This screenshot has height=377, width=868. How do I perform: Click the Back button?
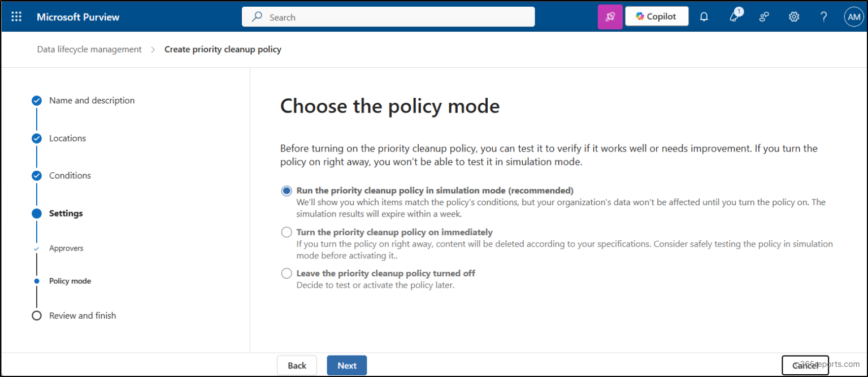tap(297, 366)
